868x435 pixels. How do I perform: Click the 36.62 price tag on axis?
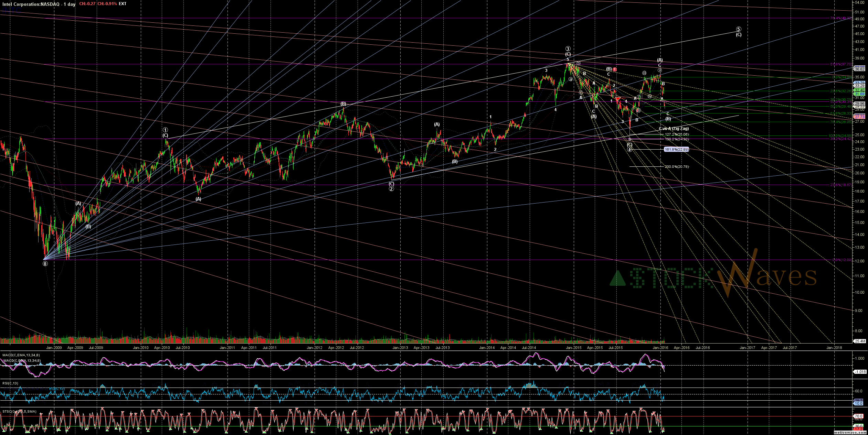[x=859, y=69]
